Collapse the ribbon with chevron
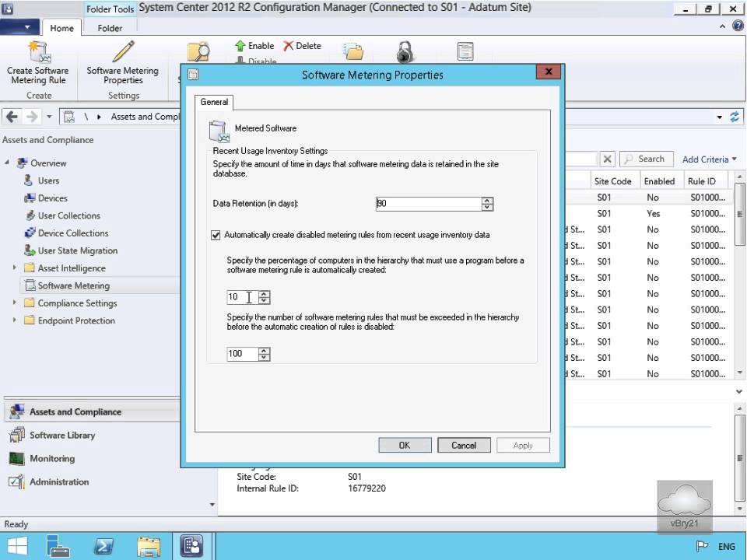Viewport: 747px width, 560px height. click(x=723, y=26)
